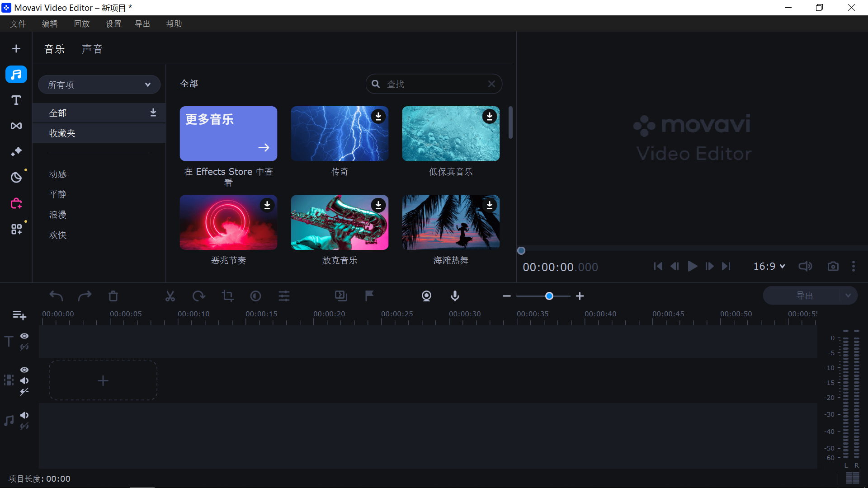
Task: Open the More tools grid icon
Action: 16,229
